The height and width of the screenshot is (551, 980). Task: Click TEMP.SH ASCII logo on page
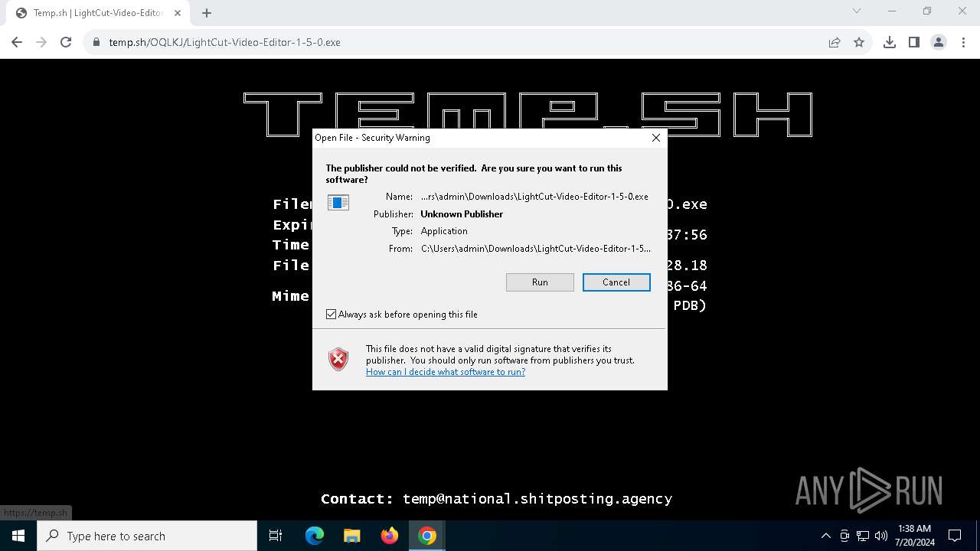[528, 115]
